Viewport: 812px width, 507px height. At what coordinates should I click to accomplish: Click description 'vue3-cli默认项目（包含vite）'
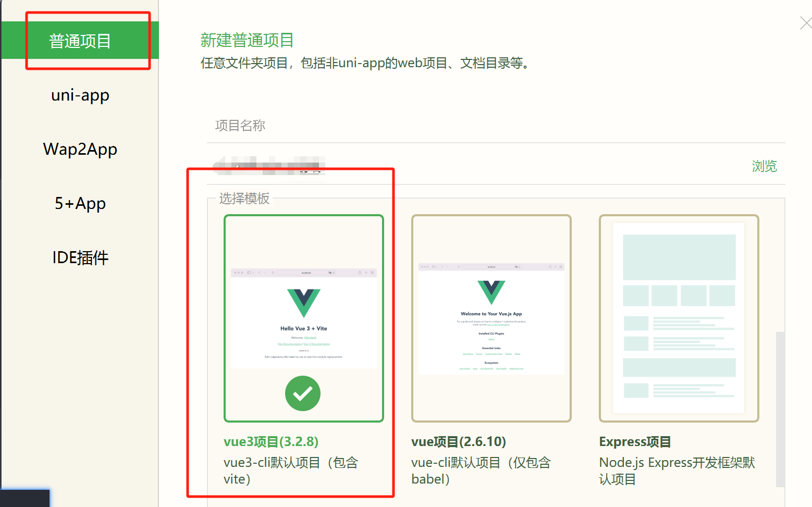291,471
